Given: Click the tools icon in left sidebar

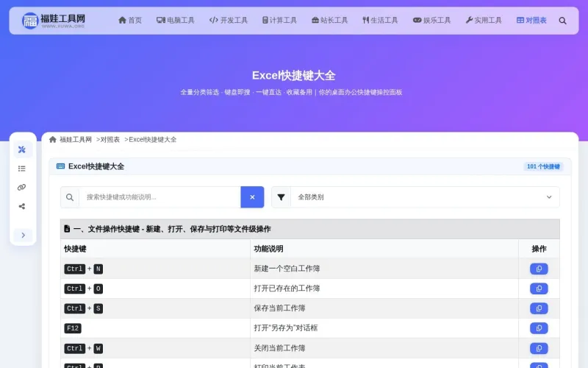Looking at the screenshot, I should point(22,150).
